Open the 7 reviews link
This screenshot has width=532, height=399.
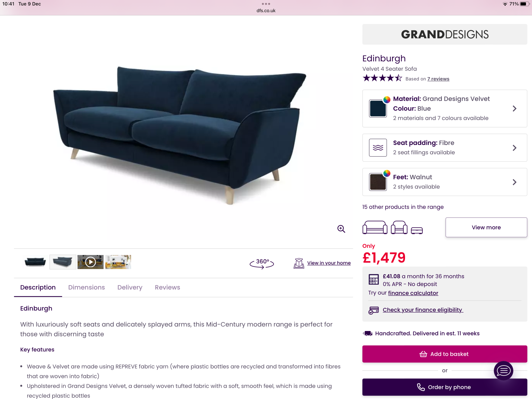pos(438,79)
